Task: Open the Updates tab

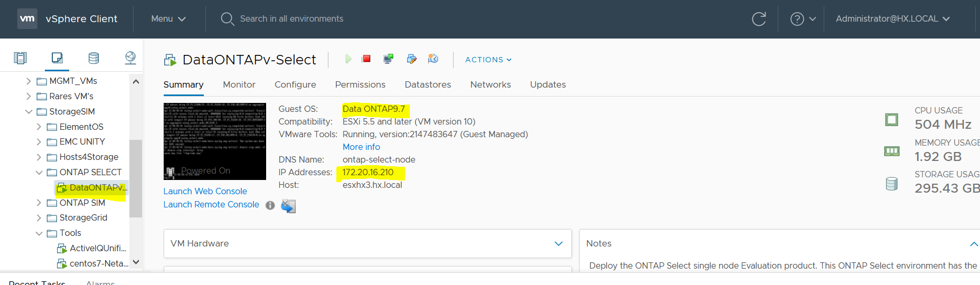Action: pos(548,85)
